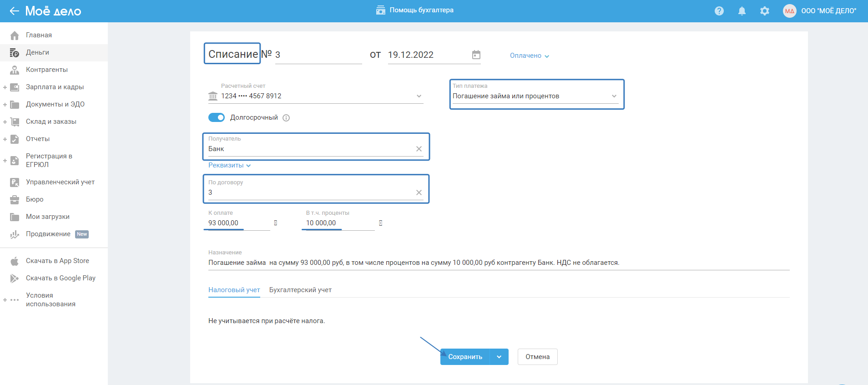Viewport: 868px width, 385px height.
Task: Click the Управленческий учет icon
Action: (15, 182)
